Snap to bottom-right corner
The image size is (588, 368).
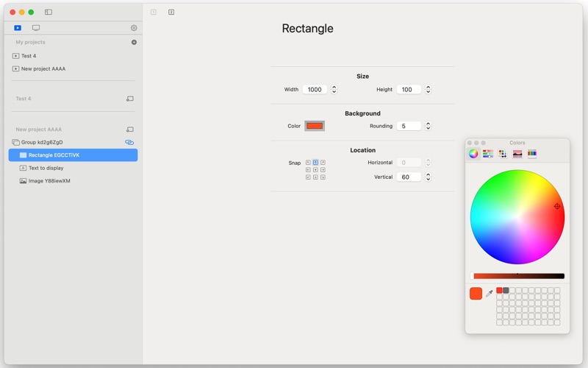[323, 177]
